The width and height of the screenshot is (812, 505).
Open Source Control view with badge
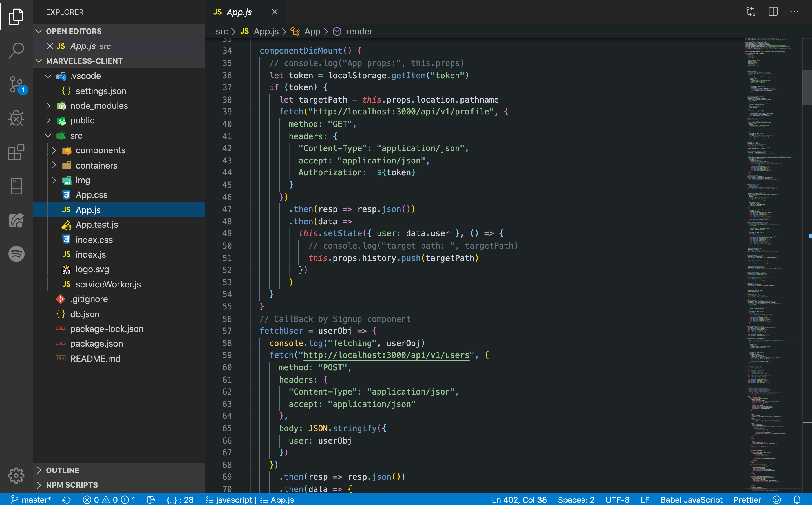click(x=17, y=85)
